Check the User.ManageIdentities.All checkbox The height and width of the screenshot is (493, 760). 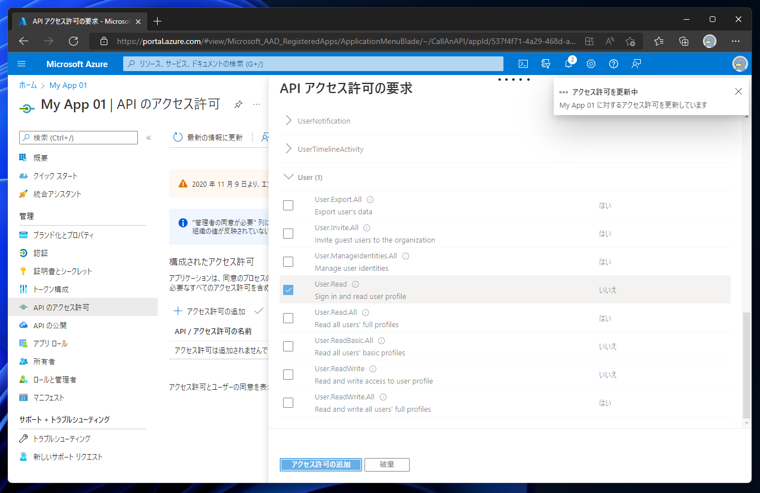pos(288,262)
